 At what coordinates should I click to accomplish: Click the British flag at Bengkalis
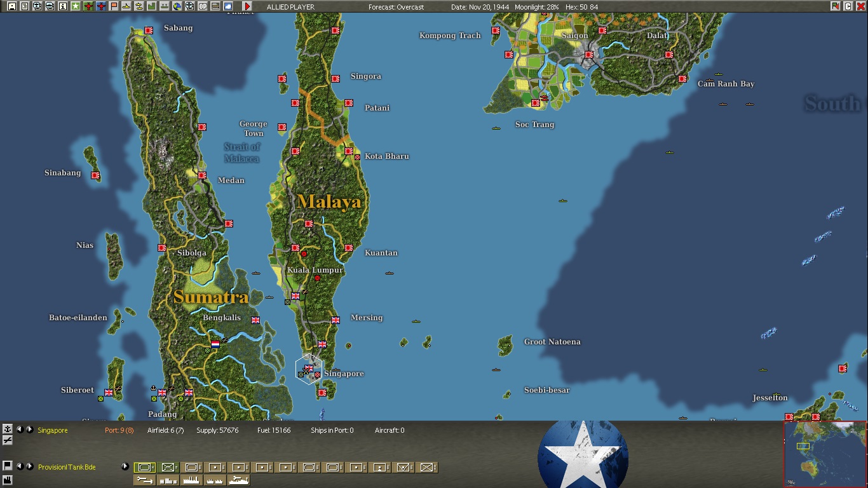pos(255,320)
